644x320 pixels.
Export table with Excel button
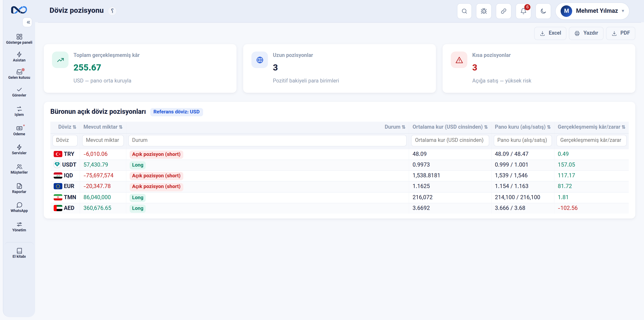(x=550, y=33)
